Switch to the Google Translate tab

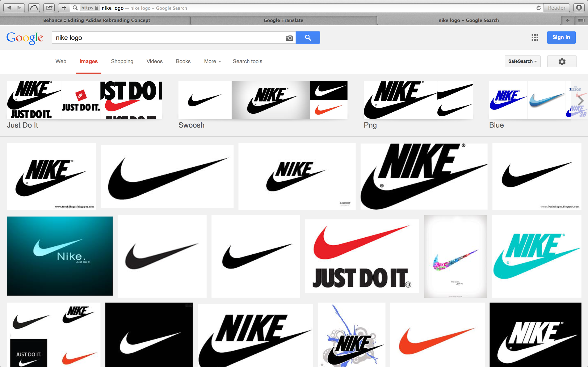[x=283, y=20]
